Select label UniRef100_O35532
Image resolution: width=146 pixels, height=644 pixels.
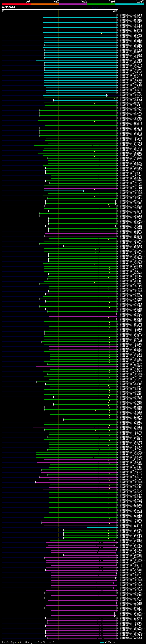(131, 211)
